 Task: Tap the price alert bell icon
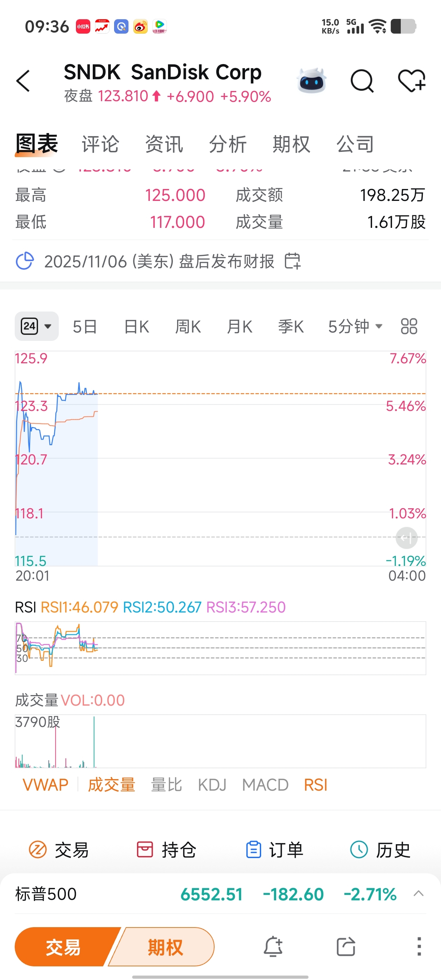point(273,946)
